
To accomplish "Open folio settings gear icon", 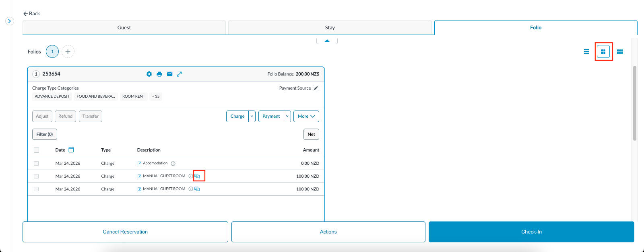I will 149,74.
